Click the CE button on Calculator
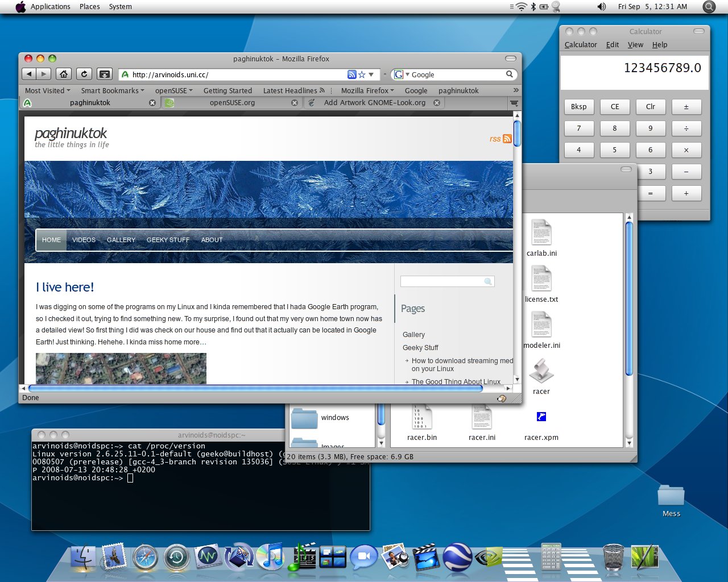The image size is (728, 582). [615, 107]
